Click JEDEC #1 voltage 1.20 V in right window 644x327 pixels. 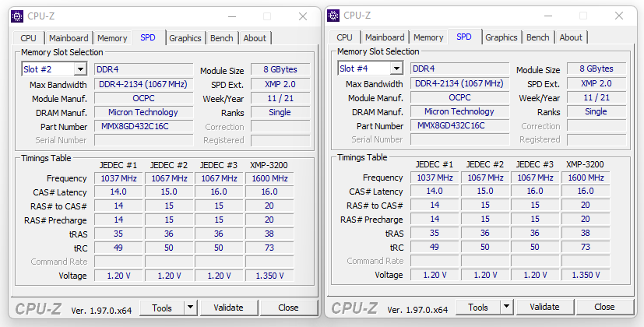[x=435, y=275]
